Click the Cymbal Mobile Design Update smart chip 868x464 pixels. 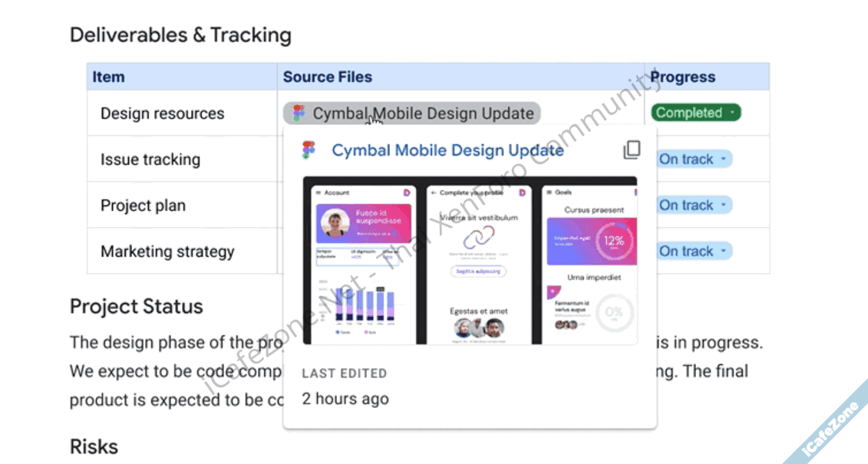pos(422,114)
